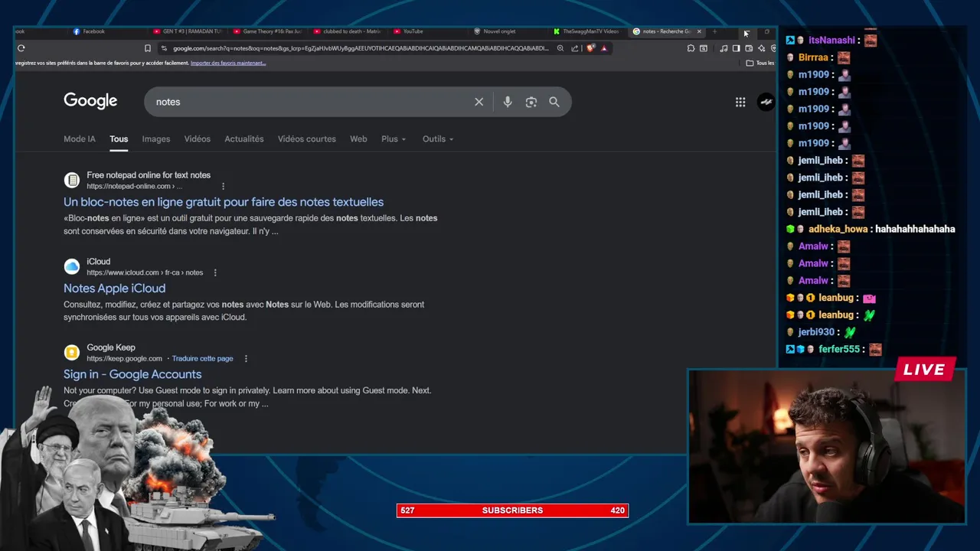This screenshot has height=551, width=980.
Task: Switch to the clubbed to death tab
Action: 347,31
